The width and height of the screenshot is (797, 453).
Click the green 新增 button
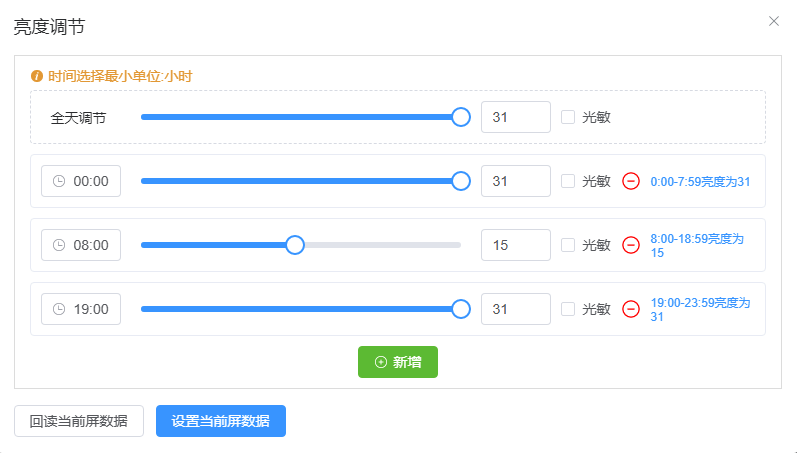pyautogui.click(x=397, y=362)
